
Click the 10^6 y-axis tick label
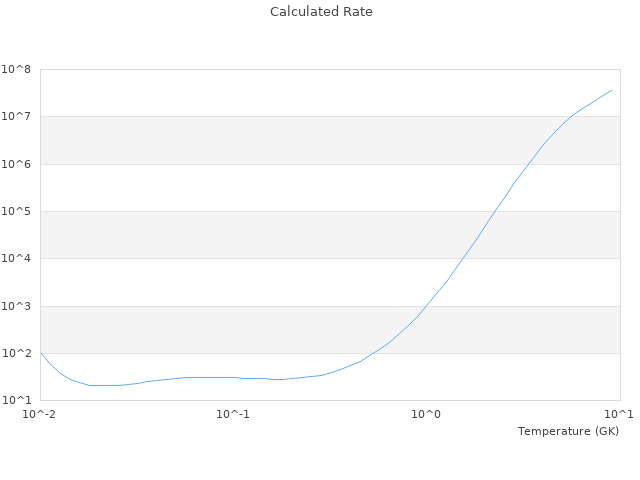click(x=16, y=164)
